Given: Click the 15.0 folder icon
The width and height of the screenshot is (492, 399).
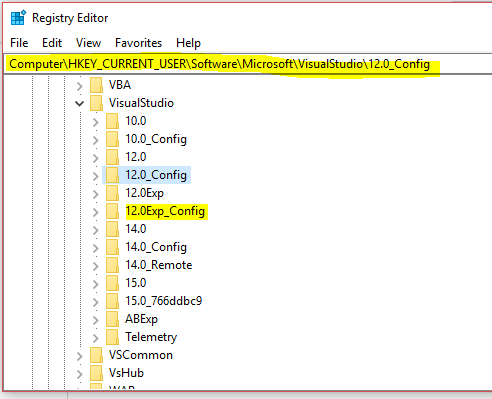Looking at the screenshot, I should (112, 283).
